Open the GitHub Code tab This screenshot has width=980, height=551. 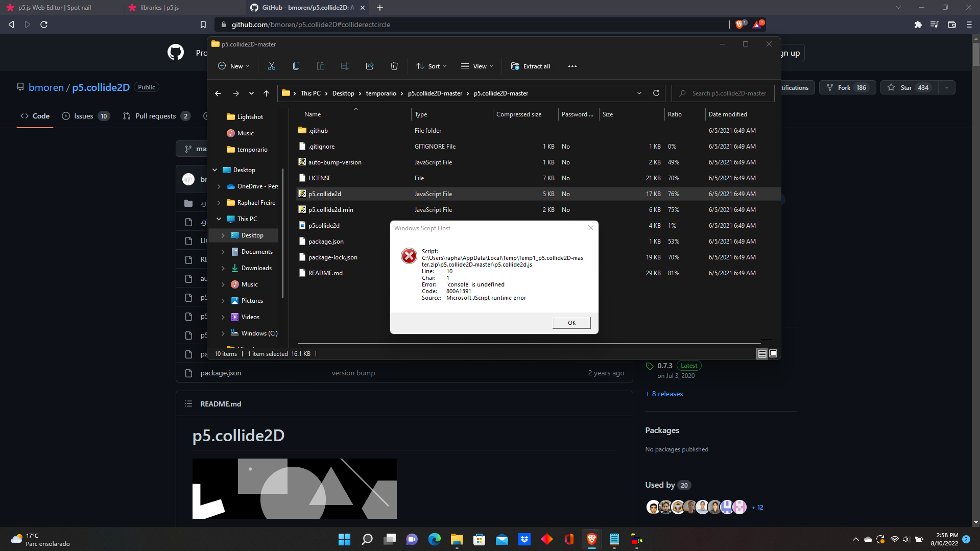35,116
